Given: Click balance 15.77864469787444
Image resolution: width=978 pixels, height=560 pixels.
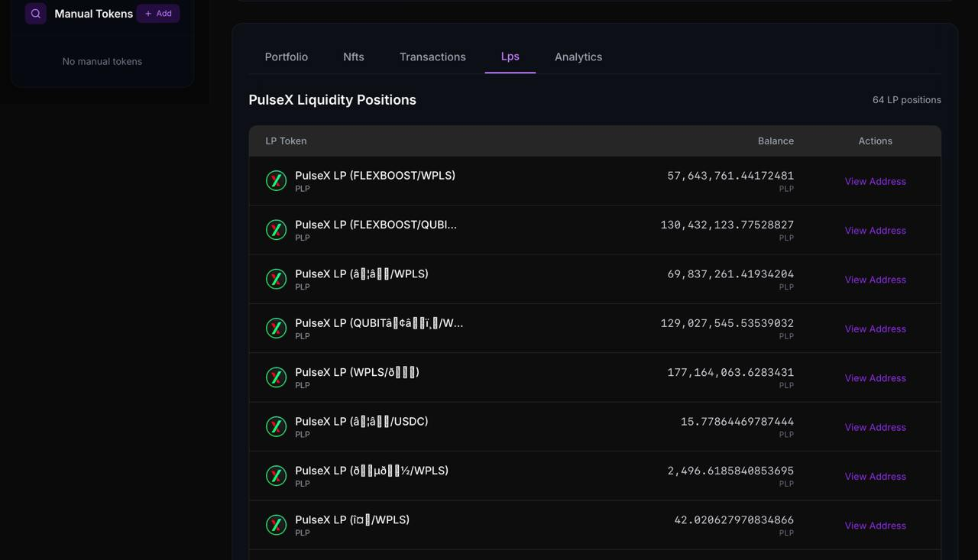Looking at the screenshot, I should [x=737, y=422].
